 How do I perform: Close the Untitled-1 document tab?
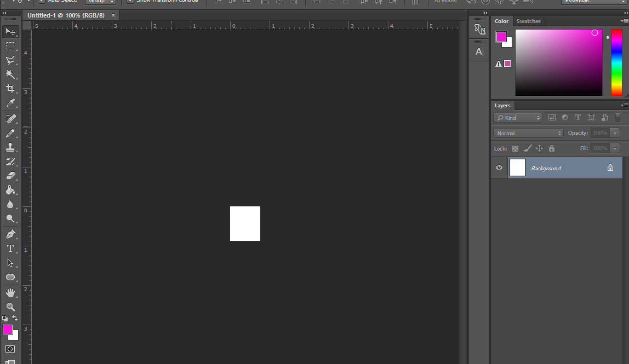[113, 15]
